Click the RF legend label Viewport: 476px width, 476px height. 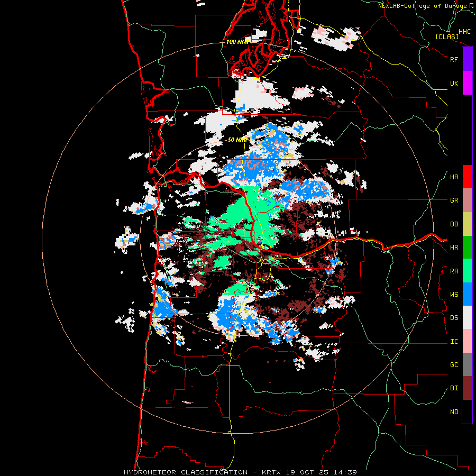[x=454, y=59]
